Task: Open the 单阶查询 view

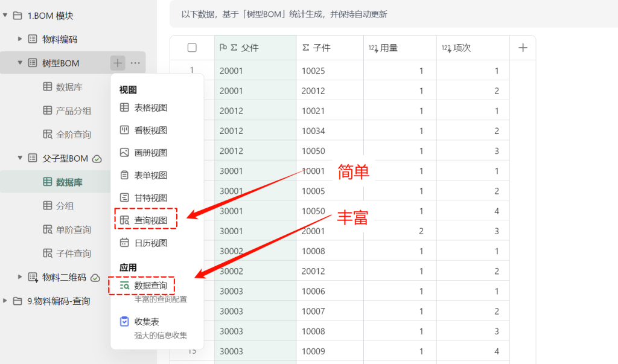Action: pos(73,229)
